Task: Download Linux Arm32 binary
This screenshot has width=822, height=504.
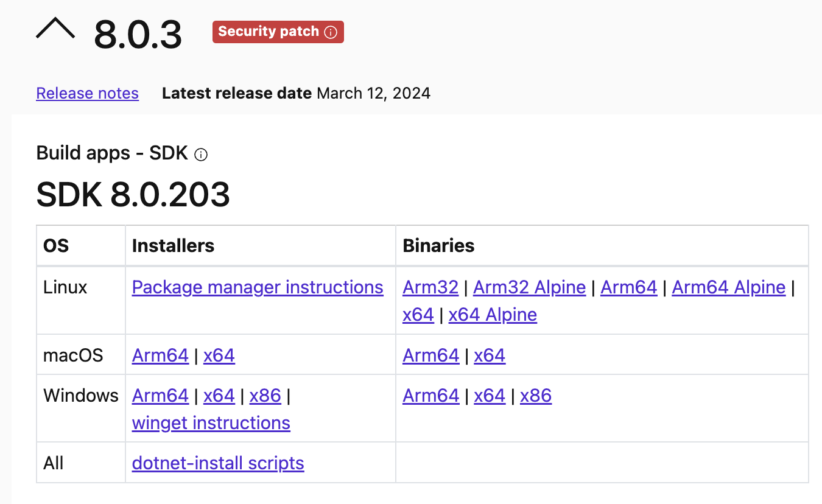Action: coord(430,287)
